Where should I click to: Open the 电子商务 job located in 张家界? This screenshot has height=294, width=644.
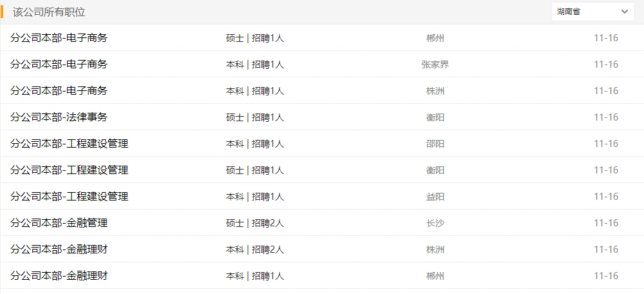pyautogui.click(x=59, y=64)
